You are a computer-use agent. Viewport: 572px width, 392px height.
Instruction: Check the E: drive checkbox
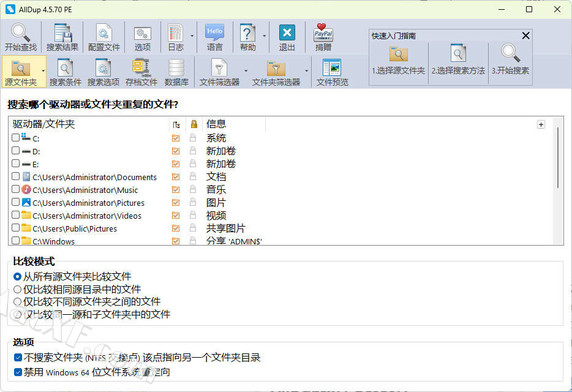pyautogui.click(x=15, y=163)
